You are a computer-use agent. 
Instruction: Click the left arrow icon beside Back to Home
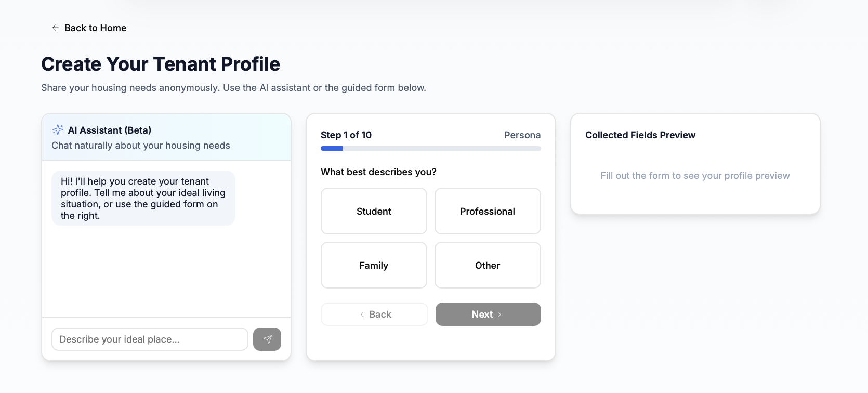coord(55,28)
